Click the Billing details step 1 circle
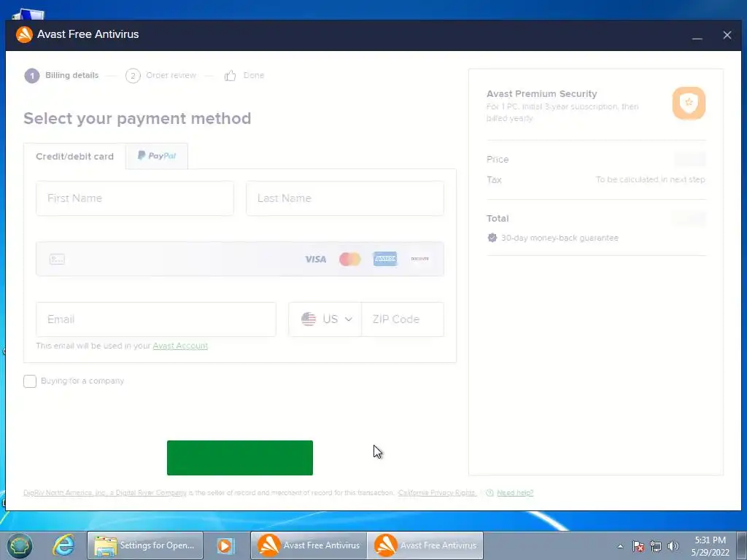Screen dimensions: 747x560 (x=32, y=76)
